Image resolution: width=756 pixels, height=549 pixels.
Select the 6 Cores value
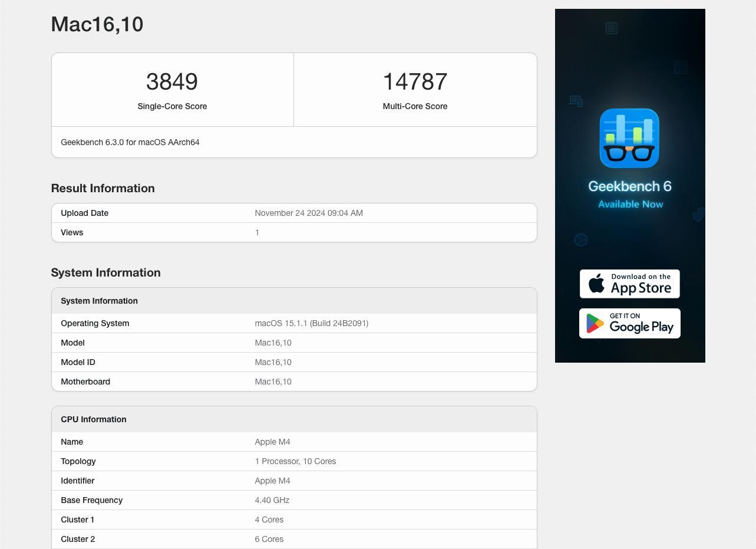click(x=269, y=539)
